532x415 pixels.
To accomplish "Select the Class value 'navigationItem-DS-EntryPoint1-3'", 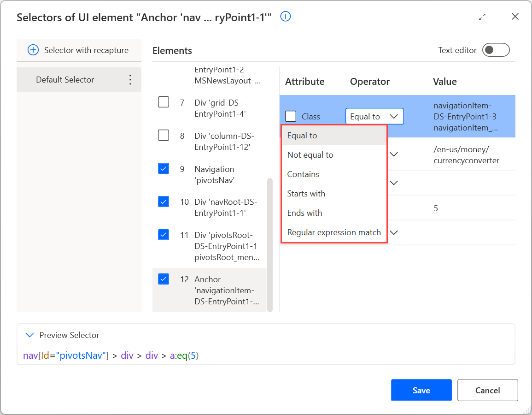I will (x=465, y=117).
